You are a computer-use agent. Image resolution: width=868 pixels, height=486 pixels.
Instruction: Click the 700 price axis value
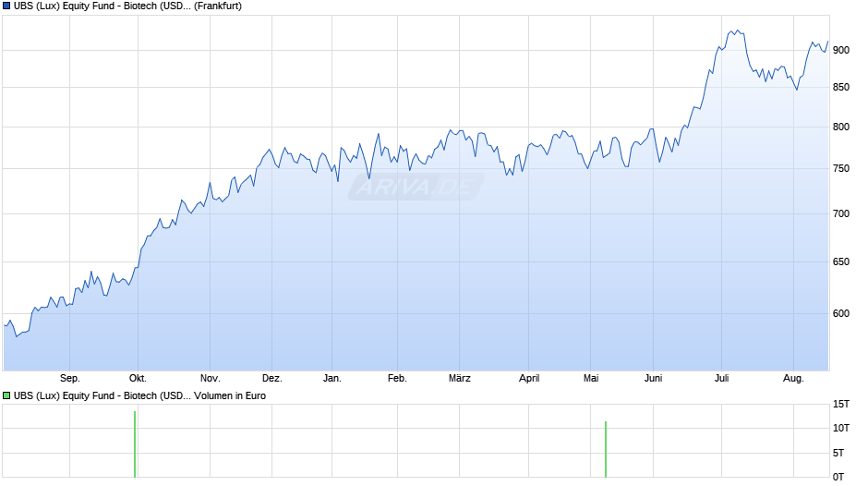(x=841, y=214)
